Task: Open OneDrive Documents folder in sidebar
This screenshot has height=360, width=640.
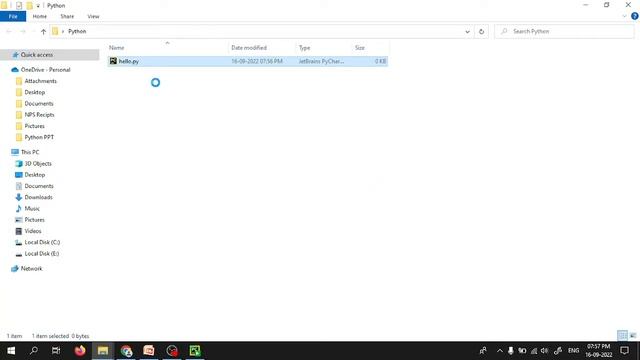Action: tap(39, 104)
